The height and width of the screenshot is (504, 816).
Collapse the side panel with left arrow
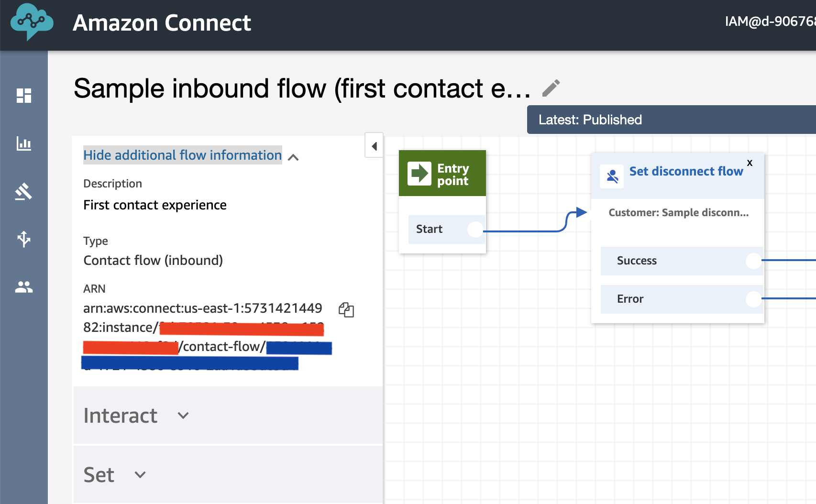coord(374,145)
